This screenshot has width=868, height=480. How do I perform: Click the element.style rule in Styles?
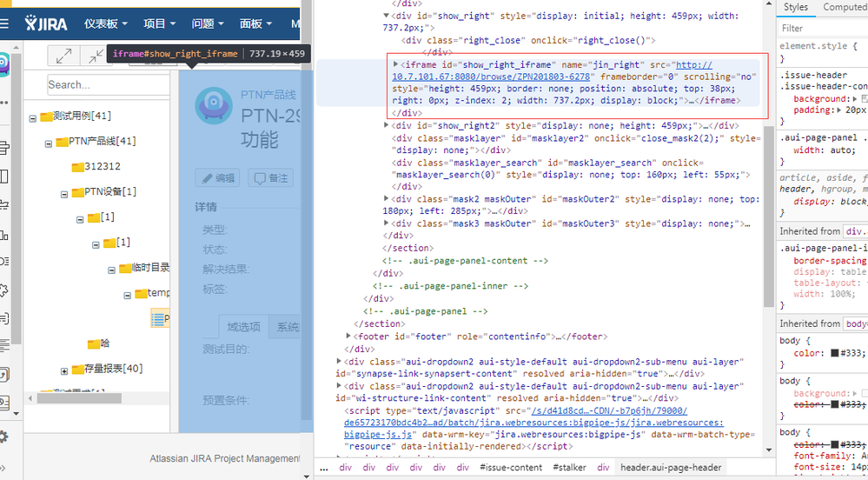pyautogui.click(x=818, y=46)
